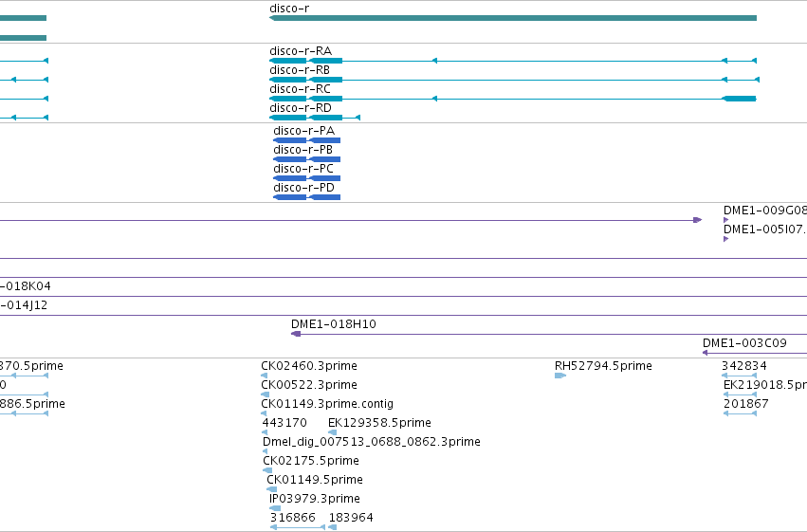The width and height of the screenshot is (807, 532).
Task: Select clone DME1-003C09 label
Action: 744,343
